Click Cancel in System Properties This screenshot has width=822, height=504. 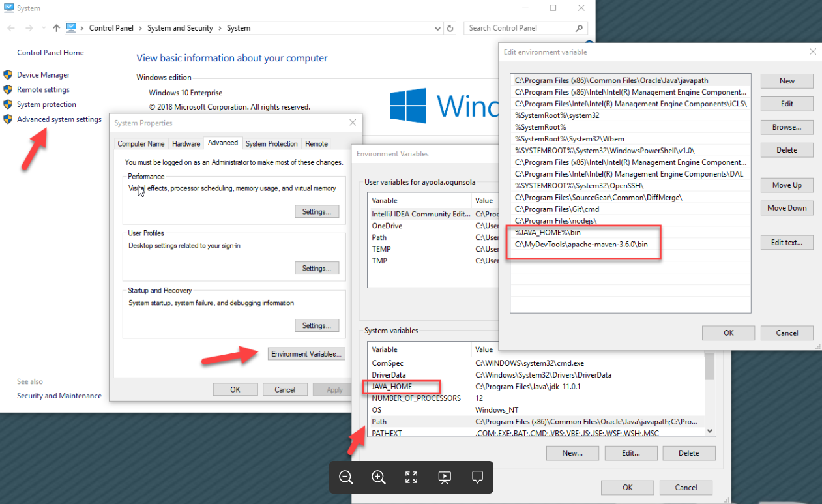click(285, 389)
